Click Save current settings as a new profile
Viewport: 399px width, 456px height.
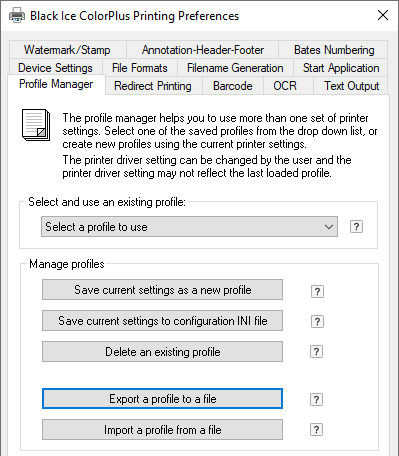point(162,290)
